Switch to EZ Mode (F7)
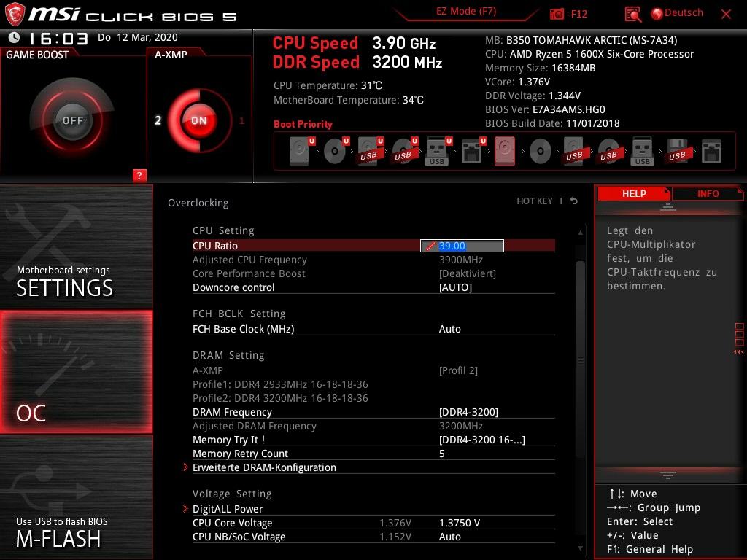 coord(466,11)
